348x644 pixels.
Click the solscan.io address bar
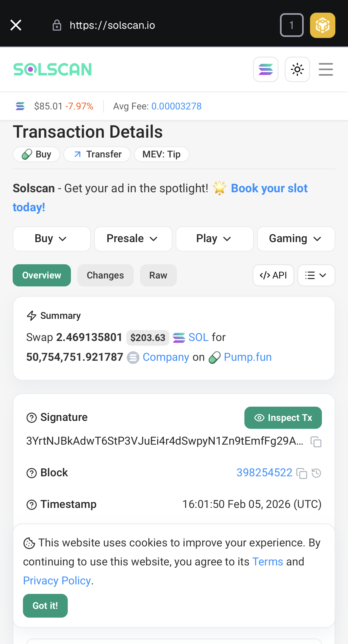112,25
